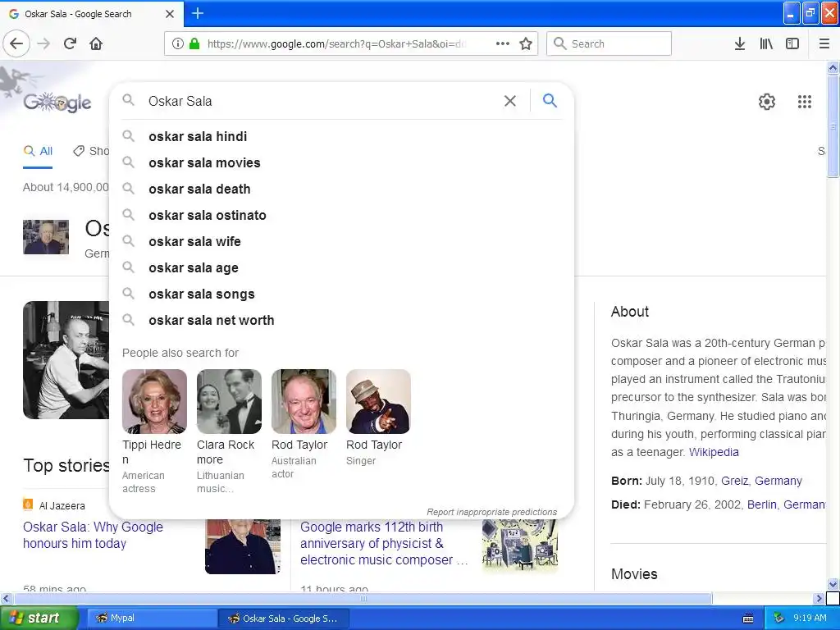
Task: Open page actions three-dot menu
Action: 503,43
